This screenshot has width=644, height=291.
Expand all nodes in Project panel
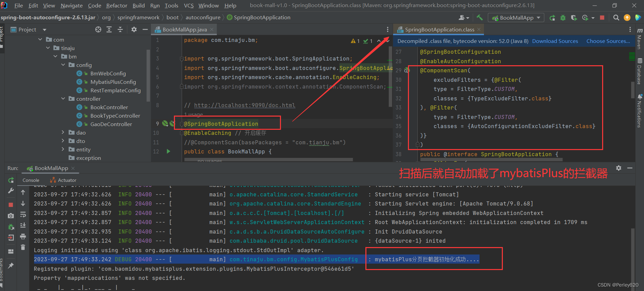[x=109, y=29]
